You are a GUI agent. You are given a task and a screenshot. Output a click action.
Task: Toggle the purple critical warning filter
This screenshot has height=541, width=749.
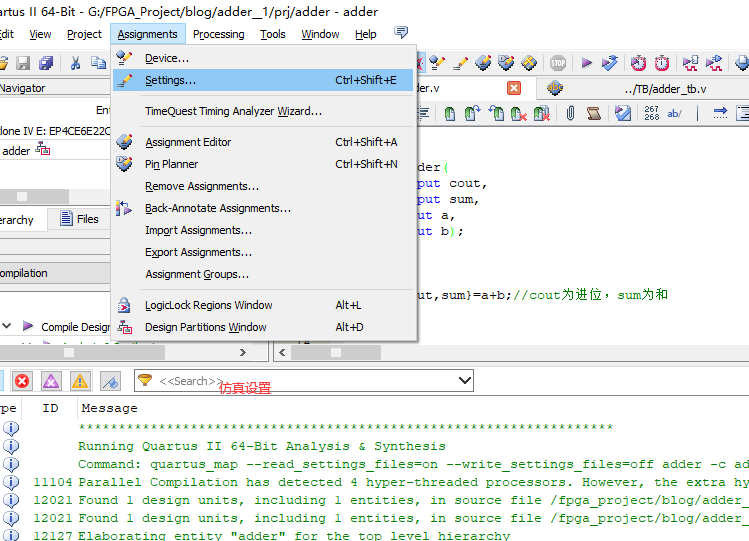(51, 381)
